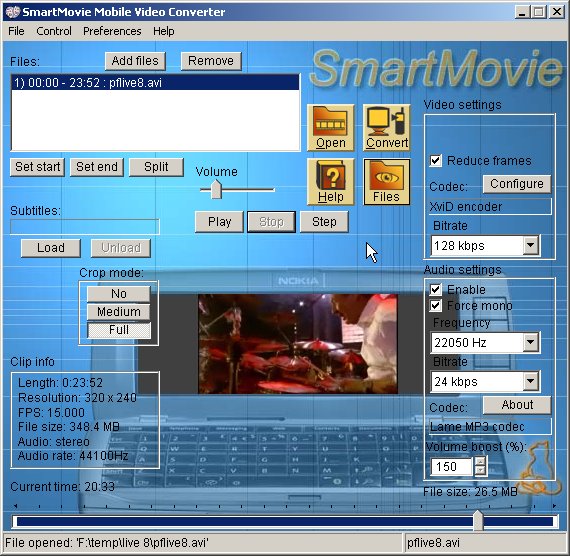570x556 pixels.
Task: Click the right arrow on the timeline ruler
Action: coord(554,506)
